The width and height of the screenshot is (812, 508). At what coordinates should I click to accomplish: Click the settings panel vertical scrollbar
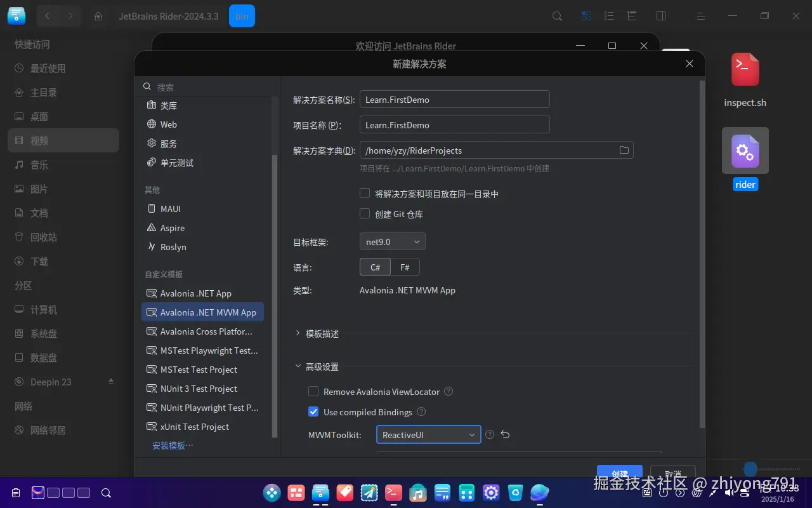[702, 254]
